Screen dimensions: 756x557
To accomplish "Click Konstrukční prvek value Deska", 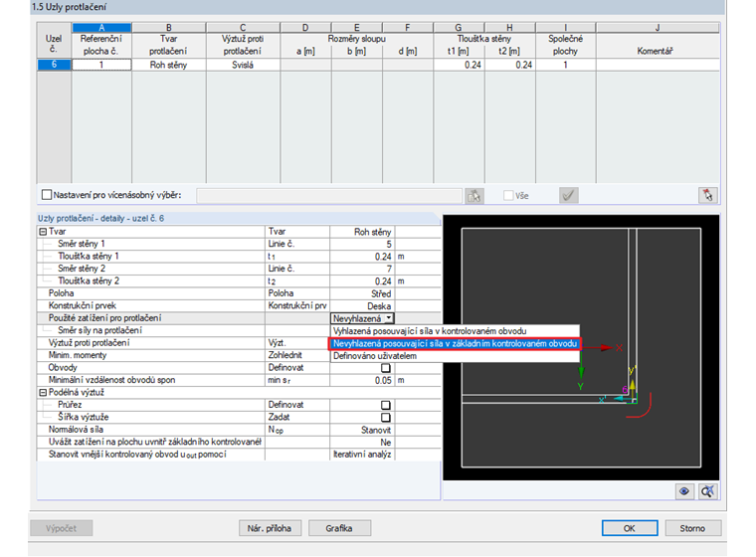I will pos(362,306).
